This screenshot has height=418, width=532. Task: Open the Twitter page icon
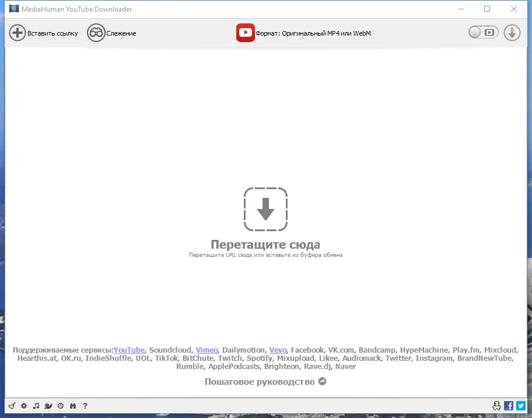pyautogui.click(x=521, y=406)
